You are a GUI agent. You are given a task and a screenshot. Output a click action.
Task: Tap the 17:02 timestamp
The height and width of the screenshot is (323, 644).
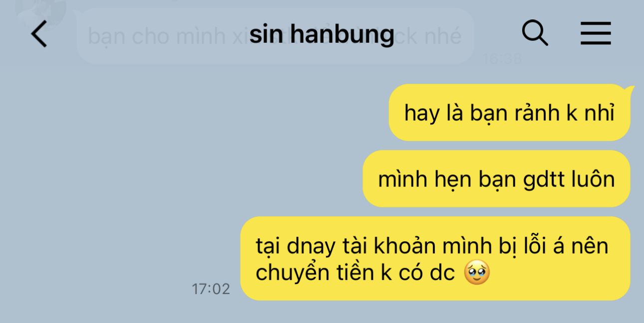click(211, 289)
